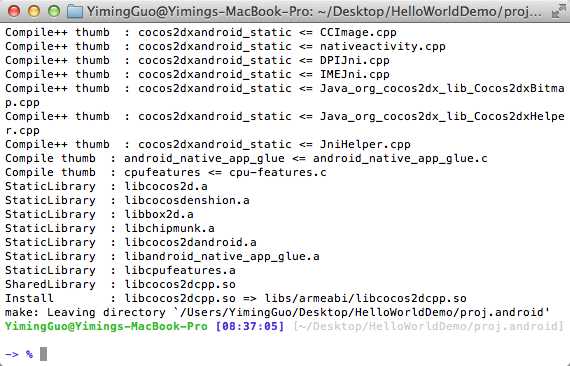Click the green prompt 'YimingGuo@Yimings-MacBook-Pro'
This screenshot has height=366, width=570.
(106, 326)
